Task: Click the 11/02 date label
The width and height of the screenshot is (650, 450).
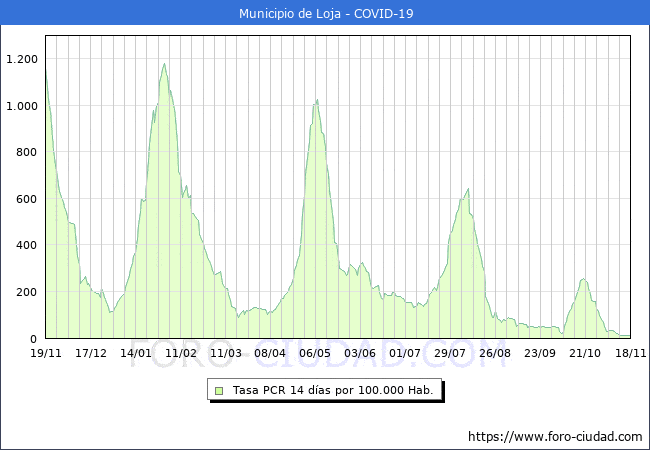Action: [x=181, y=353]
